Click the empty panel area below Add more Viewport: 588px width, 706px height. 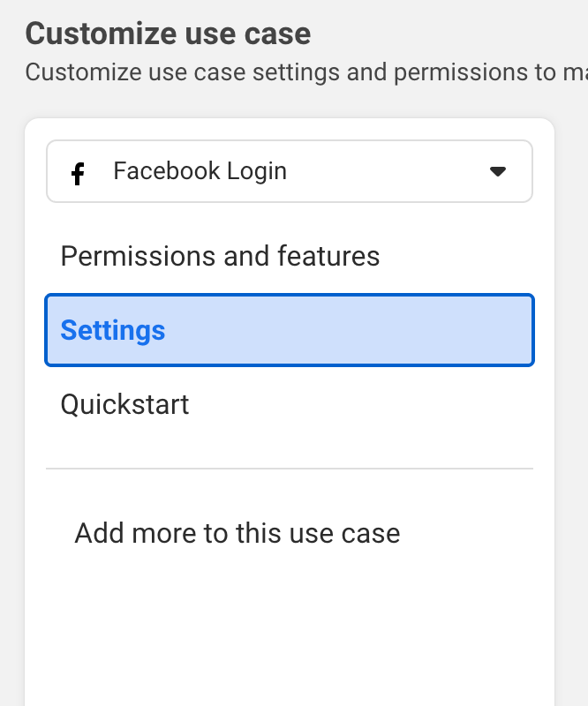(x=289, y=627)
